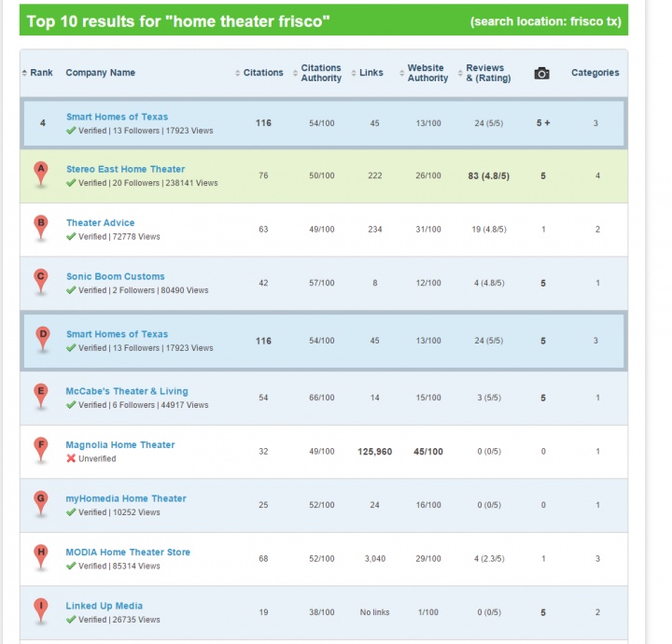Click MODIA's 3,040 links value
This screenshot has width=672, height=644.
pos(375,559)
